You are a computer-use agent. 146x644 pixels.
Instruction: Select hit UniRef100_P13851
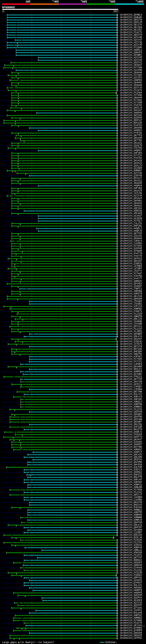click(131, 331)
